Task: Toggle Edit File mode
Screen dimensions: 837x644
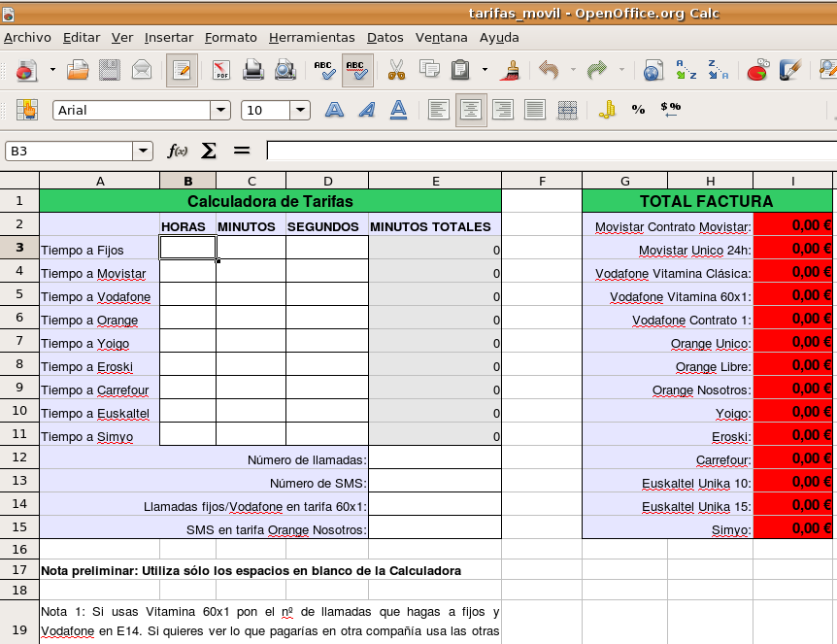Action: [182, 70]
